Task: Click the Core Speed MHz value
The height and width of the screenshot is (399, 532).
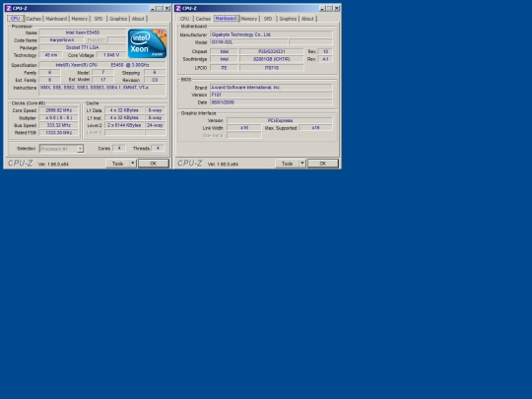Action: coord(59,110)
